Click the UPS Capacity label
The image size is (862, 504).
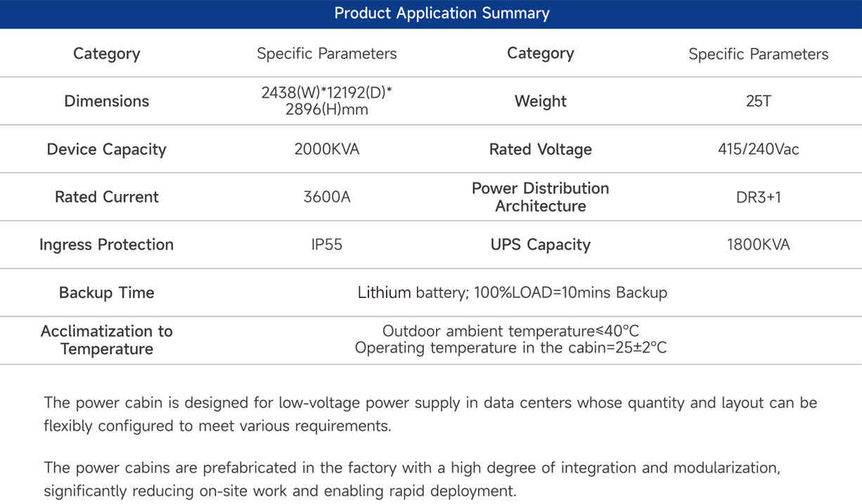[540, 245]
